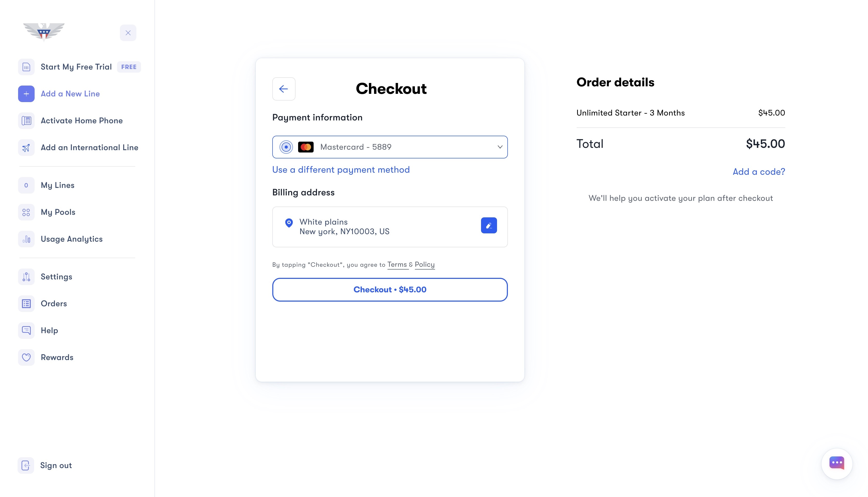Open the chat support bubble
The width and height of the screenshot is (868, 497).
click(836, 463)
